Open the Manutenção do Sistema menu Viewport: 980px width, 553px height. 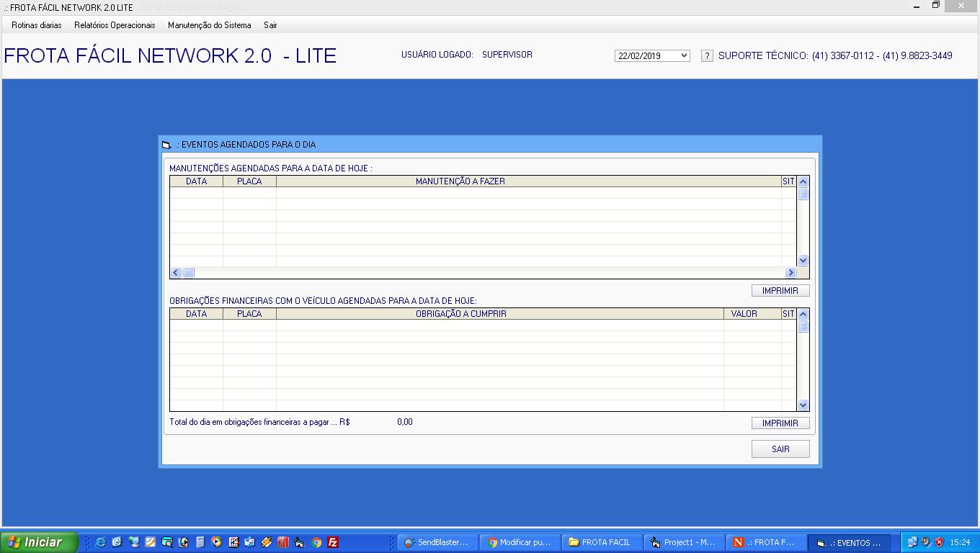click(208, 24)
